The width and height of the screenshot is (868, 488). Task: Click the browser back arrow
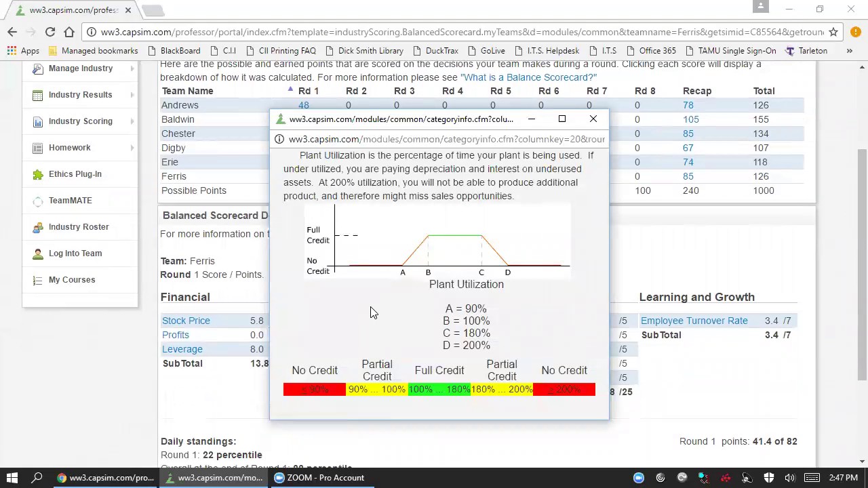(x=12, y=32)
